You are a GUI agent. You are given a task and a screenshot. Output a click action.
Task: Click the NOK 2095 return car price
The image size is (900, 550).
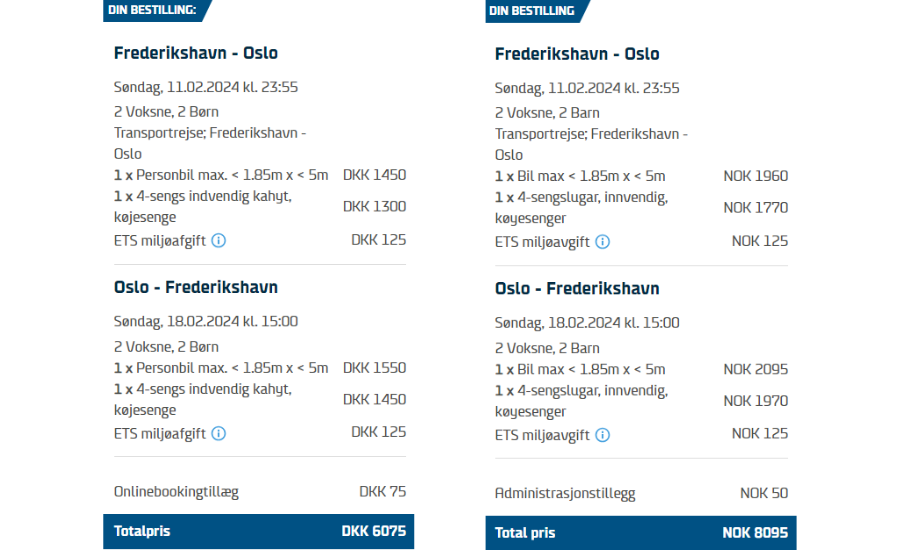[x=755, y=369]
